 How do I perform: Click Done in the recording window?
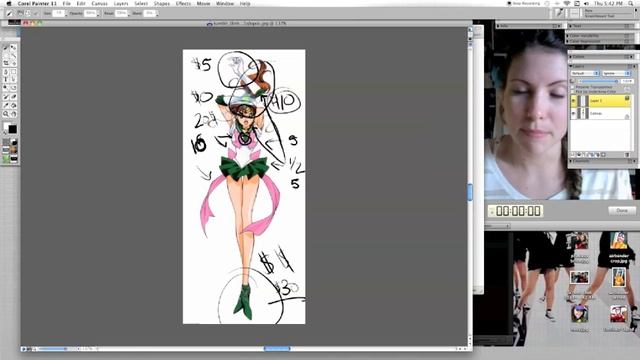pos(622,211)
